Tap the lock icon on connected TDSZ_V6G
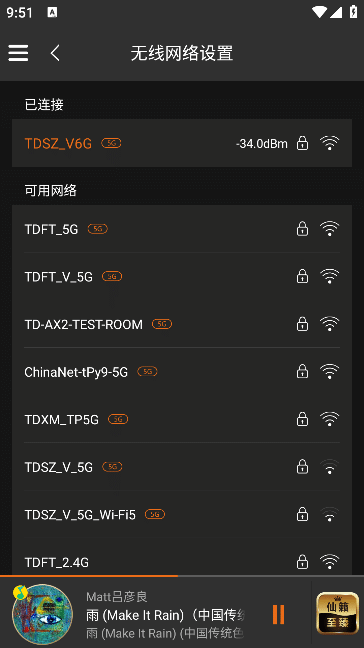This screenshot has height=648, width=364. point(302,143)
